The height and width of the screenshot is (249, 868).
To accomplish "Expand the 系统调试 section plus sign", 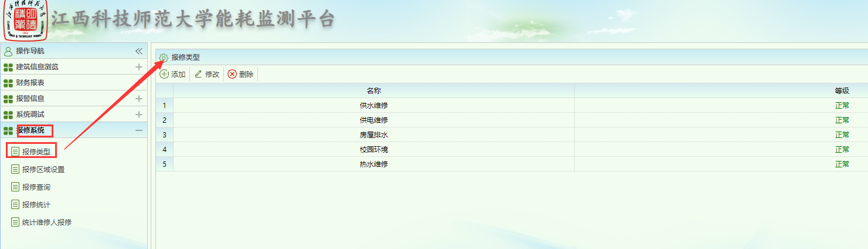I will click(x=139, y=115).
